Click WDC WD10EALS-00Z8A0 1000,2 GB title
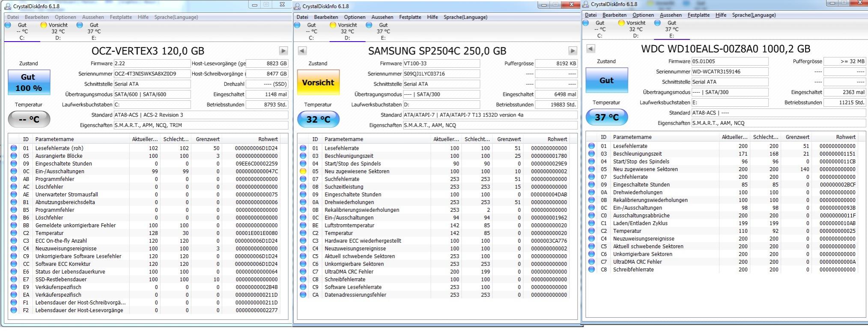The width and height of the screenshot is (868, 331). pos(725,49)
